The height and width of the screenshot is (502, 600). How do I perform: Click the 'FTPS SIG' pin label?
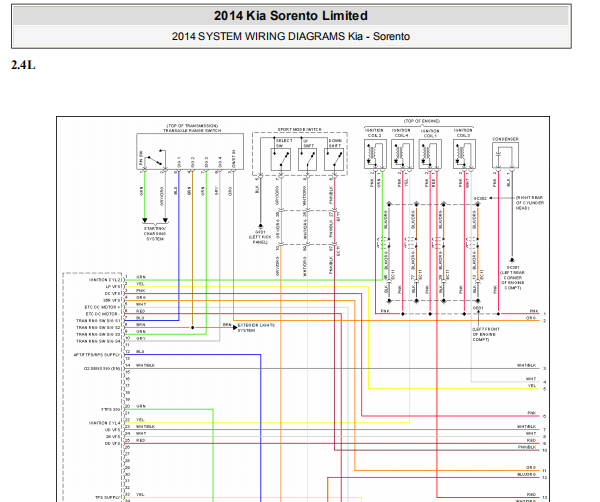pyautogui.click(x=111, y=409)
